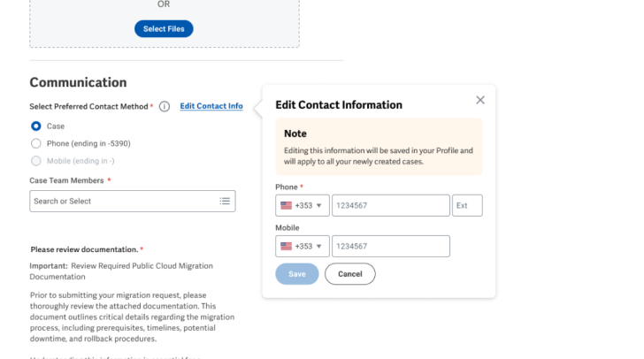
Task: Click the US flag in Phone row
Action: 286,206
